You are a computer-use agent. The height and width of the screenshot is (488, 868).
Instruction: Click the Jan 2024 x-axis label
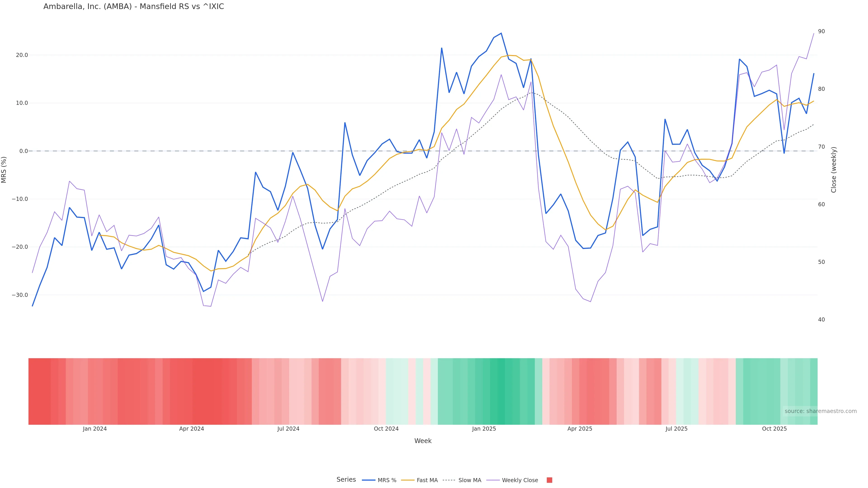(95, 429)
